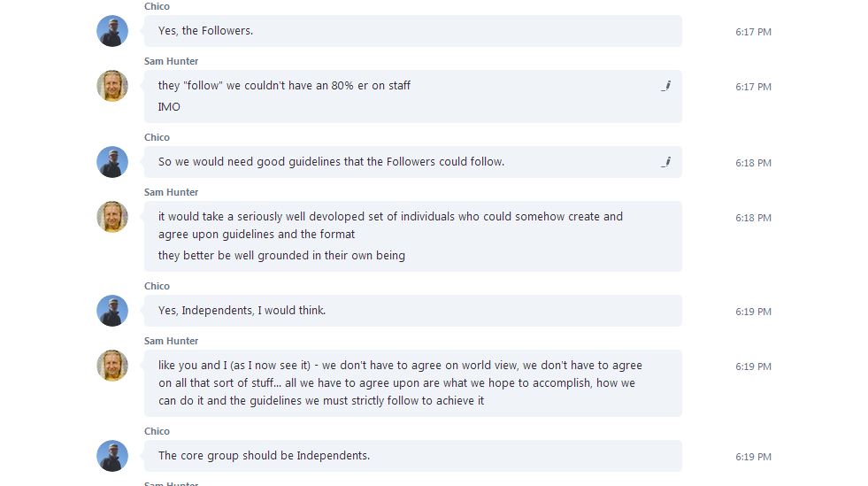868x486 pixels.
Task: Click the 6:18 PM timestamp next to the "good guidelines" message
Action: pyautogui.click(x=753, y=163)
